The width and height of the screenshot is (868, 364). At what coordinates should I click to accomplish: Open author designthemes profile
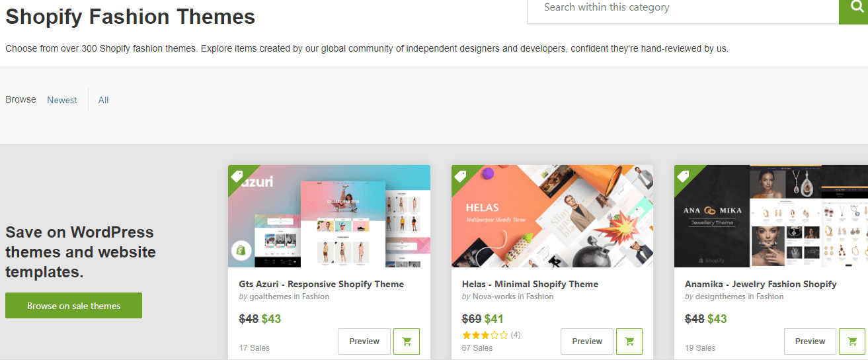click(721, 296)
